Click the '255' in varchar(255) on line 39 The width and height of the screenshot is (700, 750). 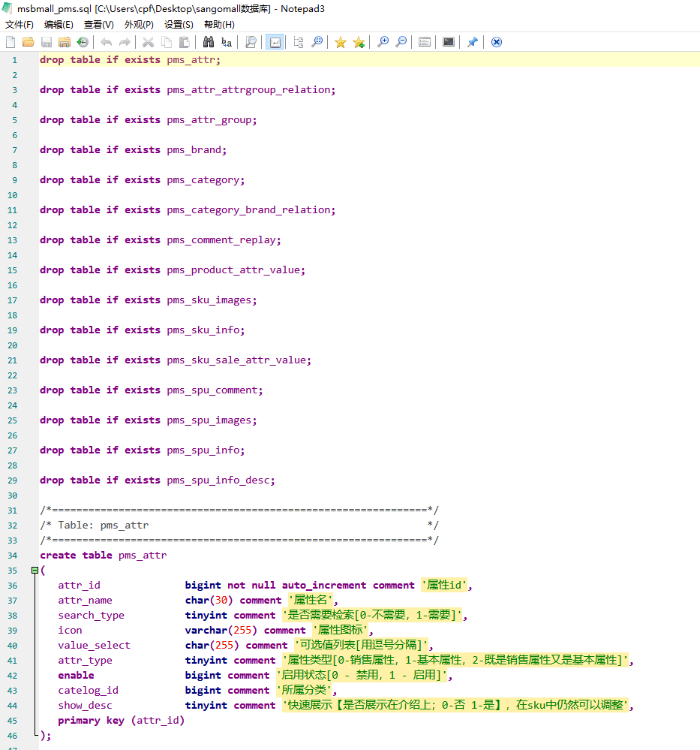242,631
